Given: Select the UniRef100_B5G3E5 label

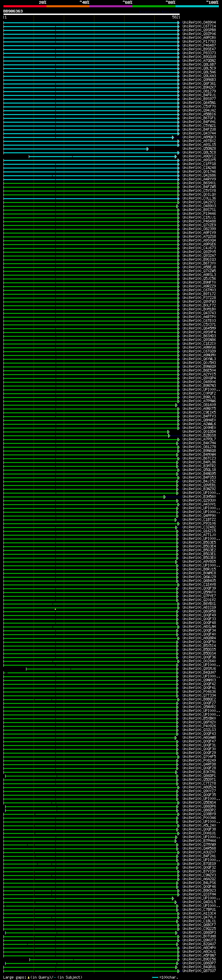Looking at the screenshot, I should point(199,543).
